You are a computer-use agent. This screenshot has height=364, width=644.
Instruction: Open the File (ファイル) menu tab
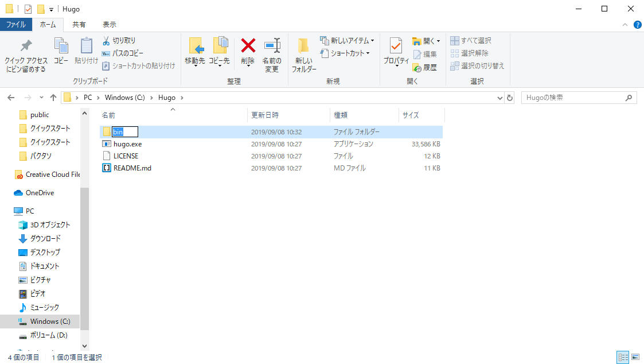(x=15, y=25)
